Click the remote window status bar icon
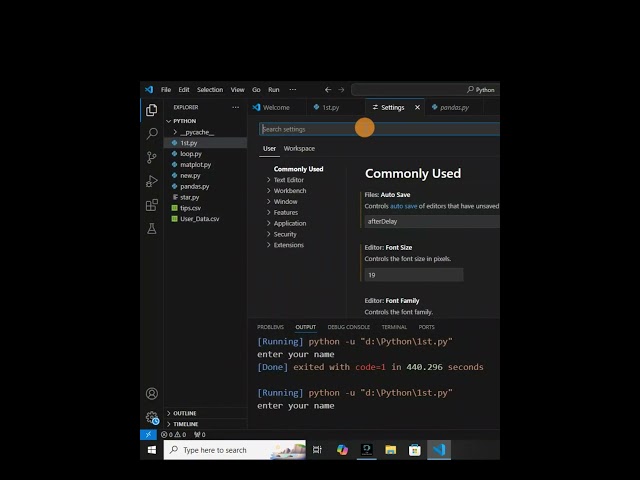The width and height of the screenshot is (640, 480). pos(148,434)
